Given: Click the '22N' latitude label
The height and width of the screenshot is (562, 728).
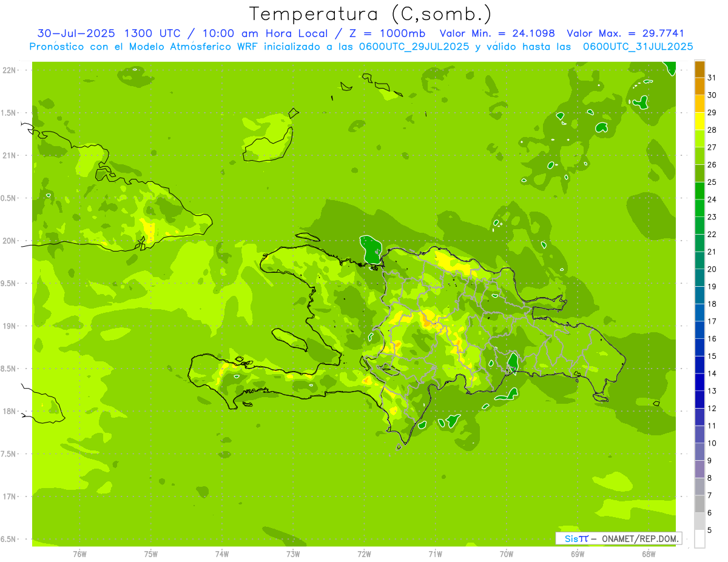Looking at the screenshot, I should click(9, 70).
